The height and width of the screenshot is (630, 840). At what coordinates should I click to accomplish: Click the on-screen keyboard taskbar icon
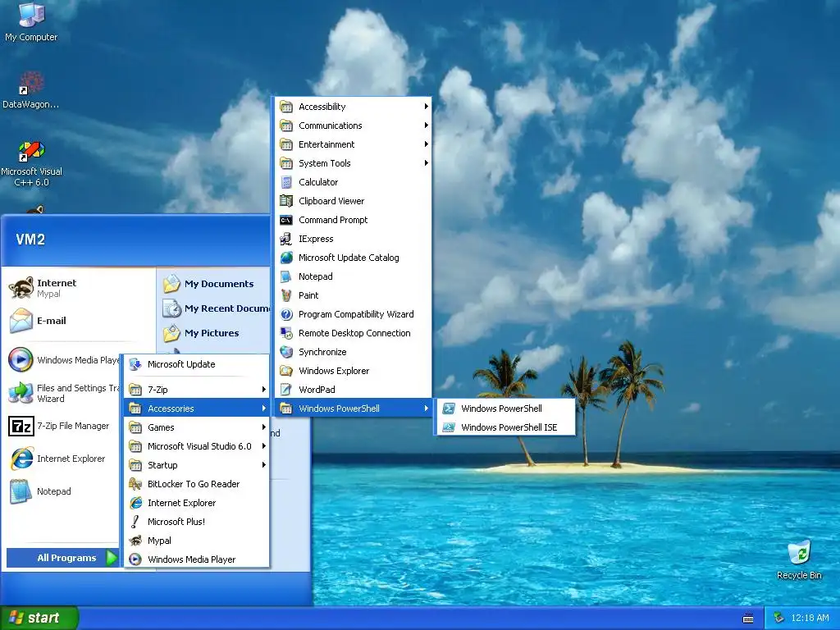click(x=748, y=619)
